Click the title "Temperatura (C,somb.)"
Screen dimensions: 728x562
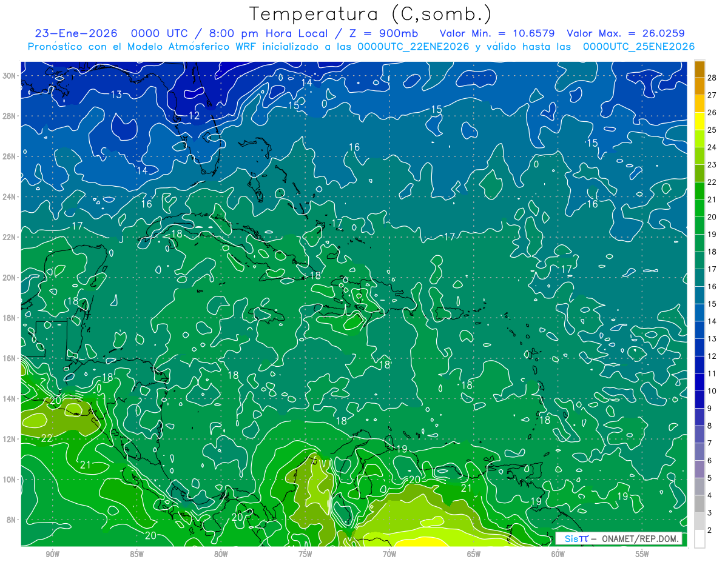tap(370, 14)
